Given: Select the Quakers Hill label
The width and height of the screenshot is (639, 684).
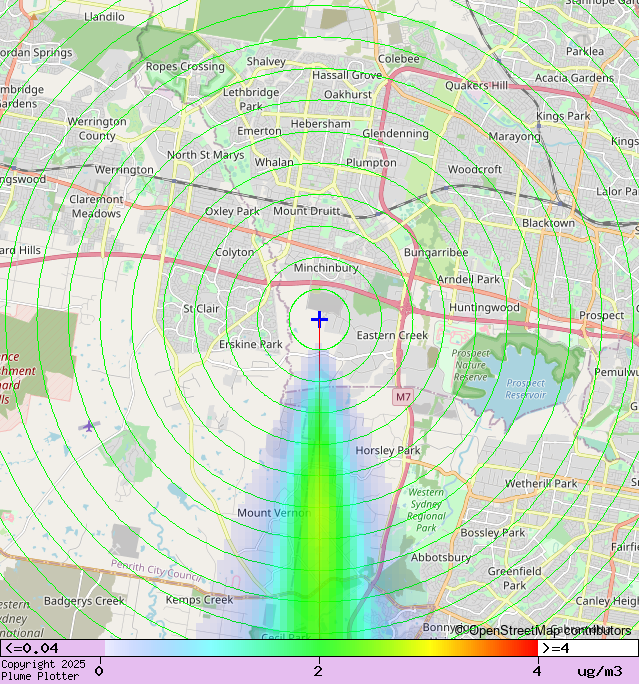Looking at the screenshot, I should 476,86.
